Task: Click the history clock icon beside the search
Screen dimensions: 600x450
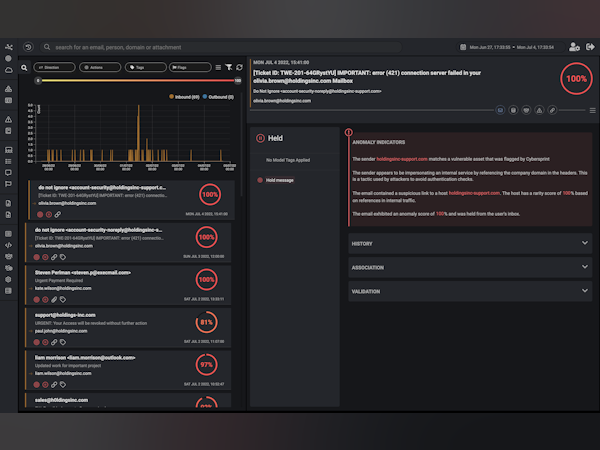Action: point(28,47)
